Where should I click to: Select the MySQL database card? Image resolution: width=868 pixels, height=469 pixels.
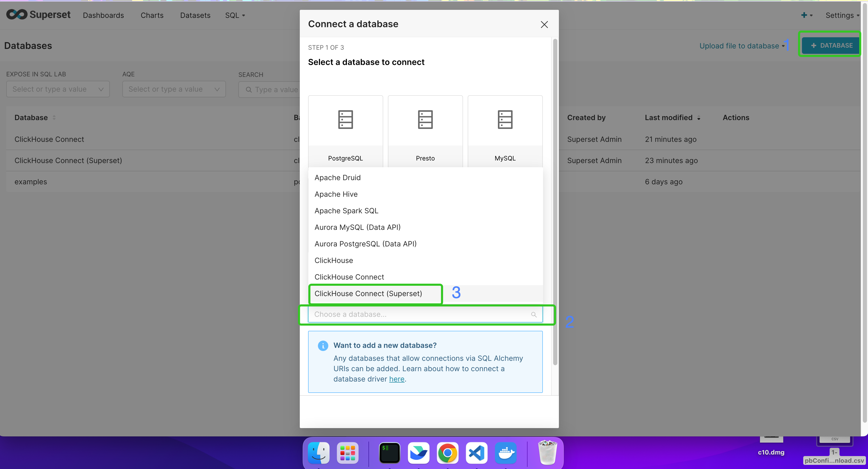coord(505,131)
